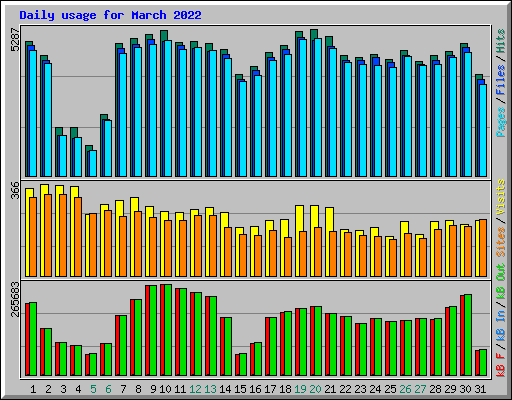Click day label 9 on x-axis

point(153,389)
